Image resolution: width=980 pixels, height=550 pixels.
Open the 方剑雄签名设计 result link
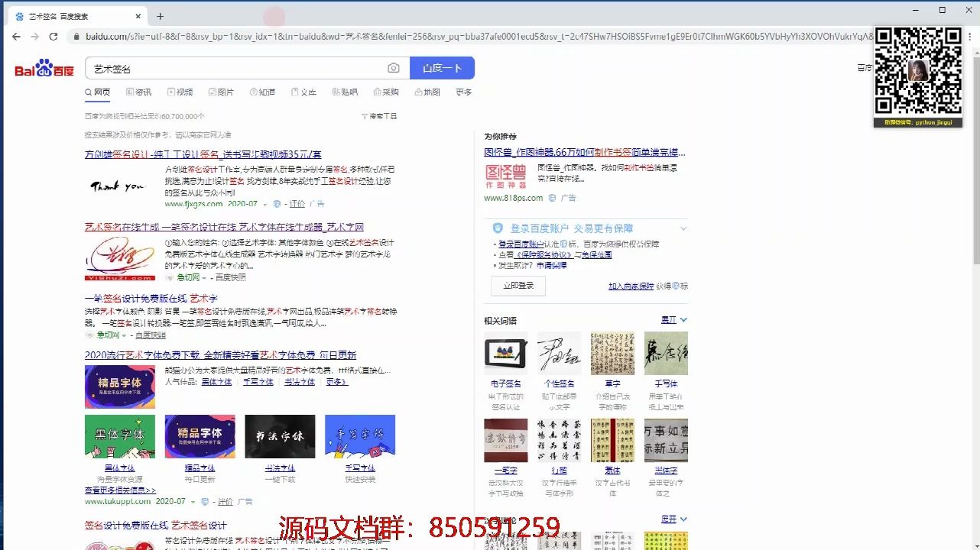[x=203, y=154]
